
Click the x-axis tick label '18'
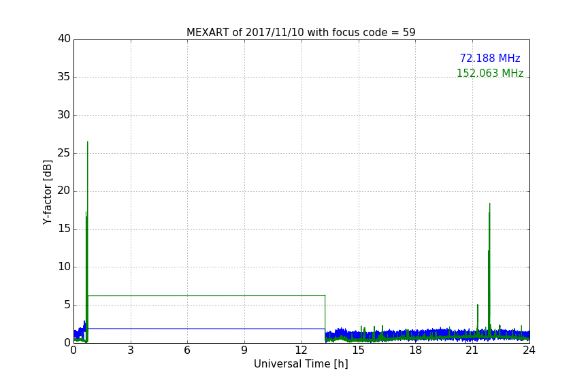coord(415,350)
